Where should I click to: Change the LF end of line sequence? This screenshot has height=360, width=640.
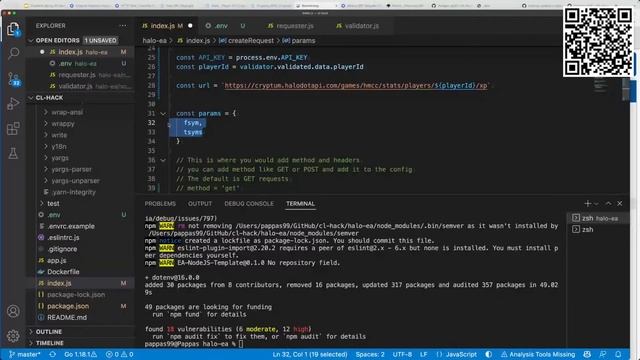(x=423, y=354)
